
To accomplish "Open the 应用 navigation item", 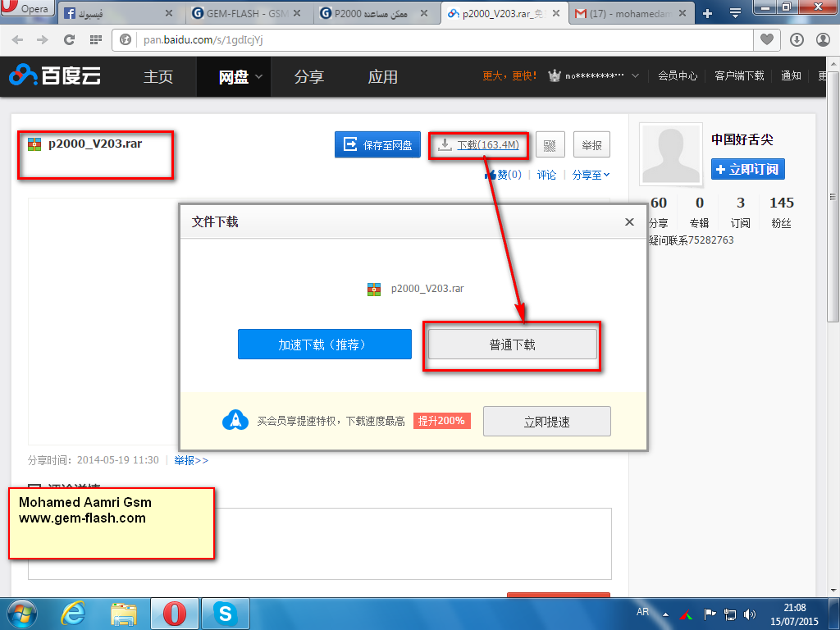I will [383, 76].
